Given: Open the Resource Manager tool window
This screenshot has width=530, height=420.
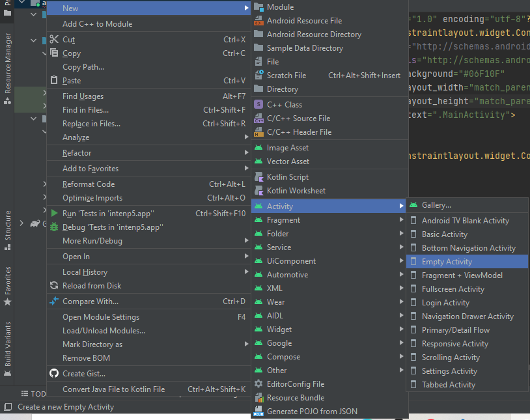Looking at the screenshot, I should (x=7, y=62).
